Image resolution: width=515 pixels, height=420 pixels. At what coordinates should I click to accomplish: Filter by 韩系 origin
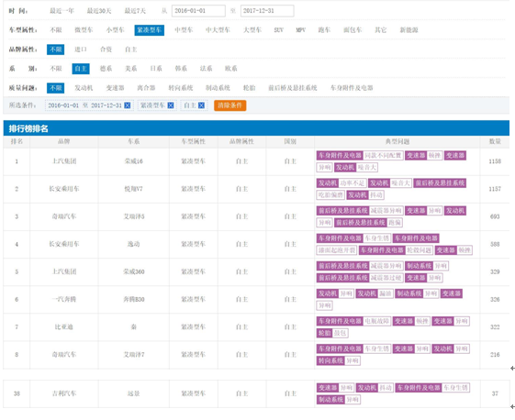pos(181,69)
